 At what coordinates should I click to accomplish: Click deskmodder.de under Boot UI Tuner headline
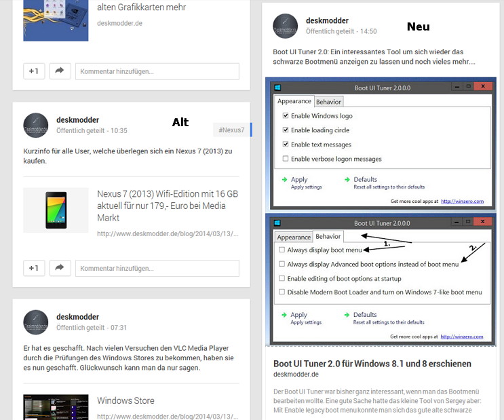(x=296, y=375)
